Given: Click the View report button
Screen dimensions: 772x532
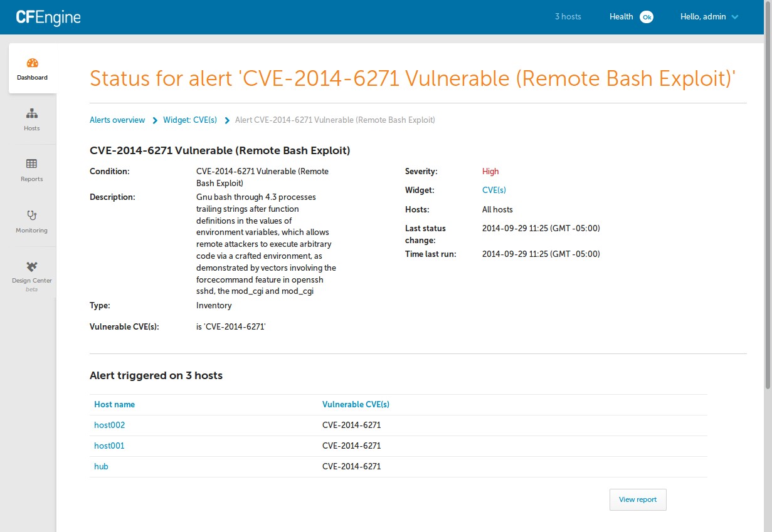Looking at the screenshot, I should coord(638,499).
